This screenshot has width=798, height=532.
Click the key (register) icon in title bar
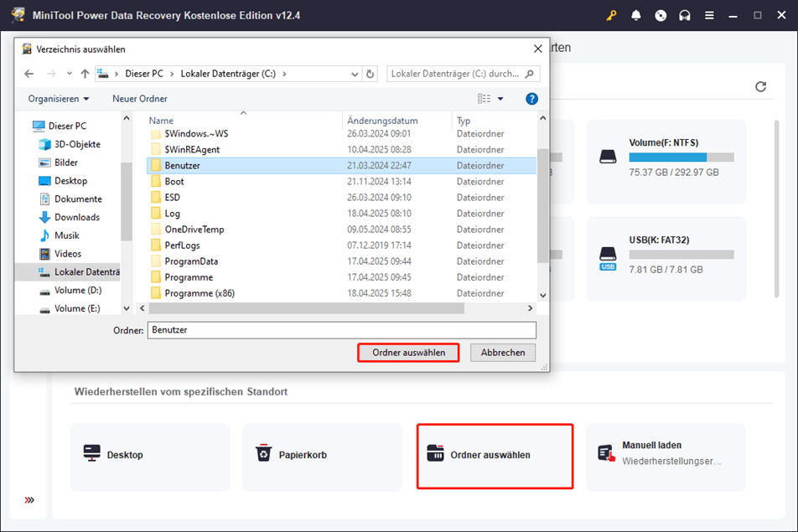[x=611, y=15]
